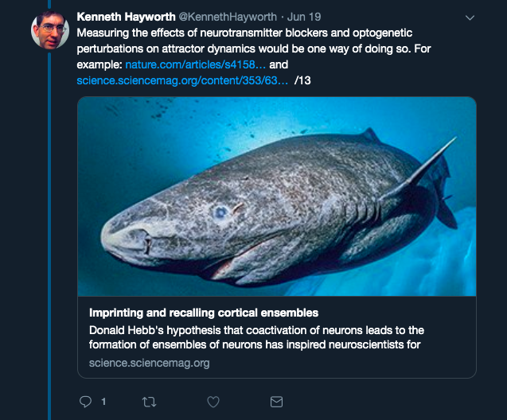Like the tweet using the heart icon
The image size is (507, 420).
pos(213,402)
